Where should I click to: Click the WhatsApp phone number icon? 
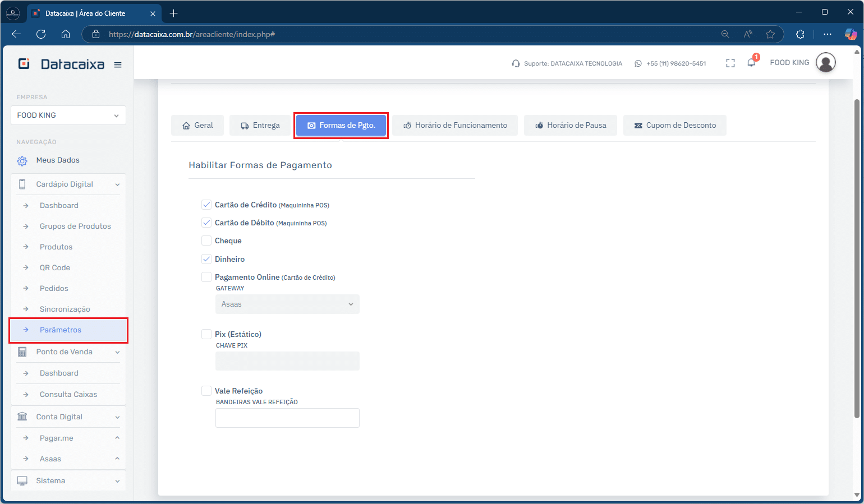click(x=638, y=63)
